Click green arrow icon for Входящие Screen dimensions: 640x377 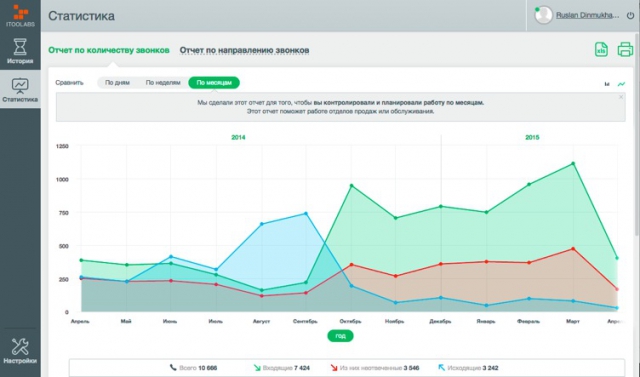click(x=257, y=368)
